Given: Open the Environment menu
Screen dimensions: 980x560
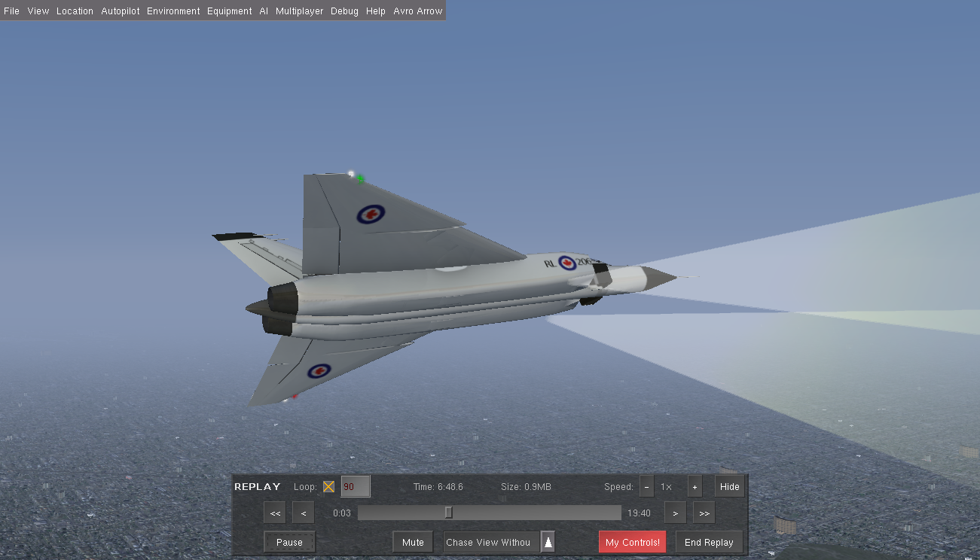Looking at the screenshot, I should tap(173, 11).
